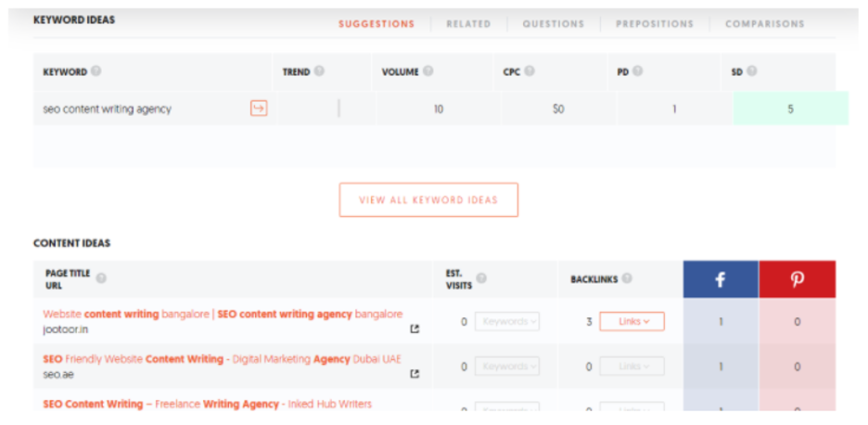
Task: Click the Keyword column help icon
Action: [96, 71]
